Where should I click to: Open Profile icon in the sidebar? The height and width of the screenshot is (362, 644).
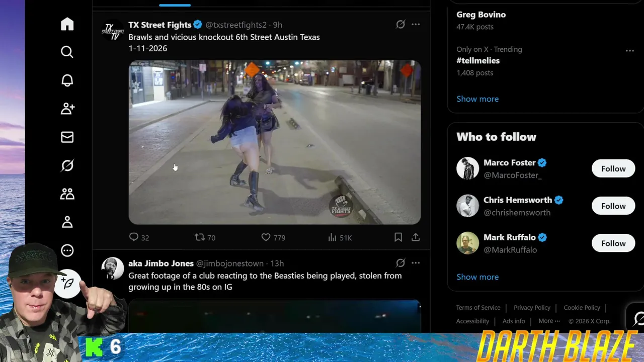[x=67, y=222]
